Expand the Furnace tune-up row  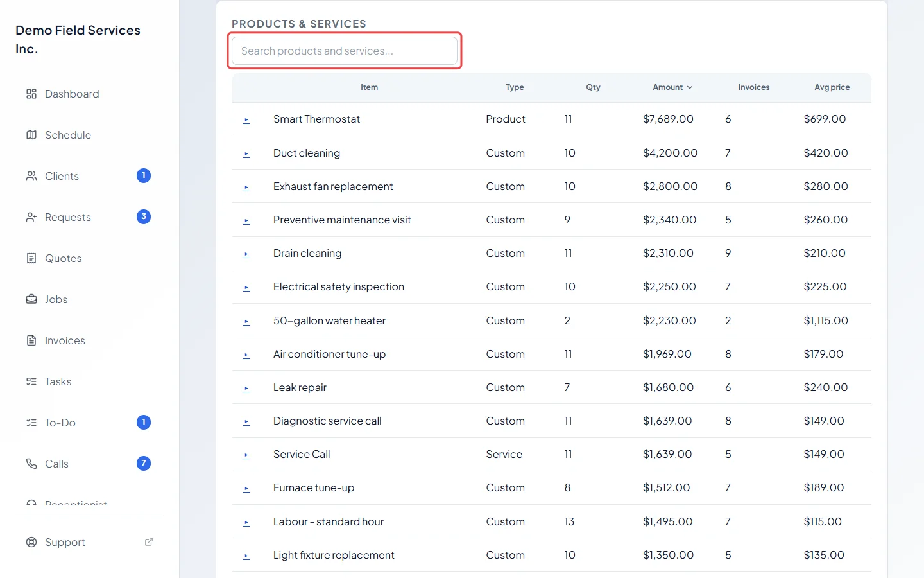click(246, 489)
